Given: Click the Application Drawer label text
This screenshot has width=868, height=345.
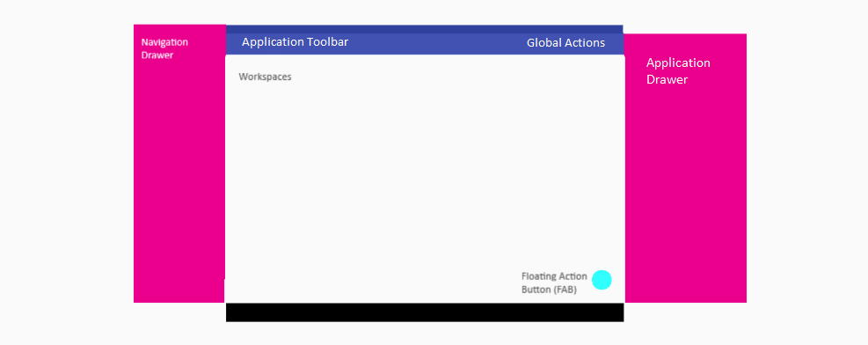Looking at the screenshot, I should tap(678, 71).
